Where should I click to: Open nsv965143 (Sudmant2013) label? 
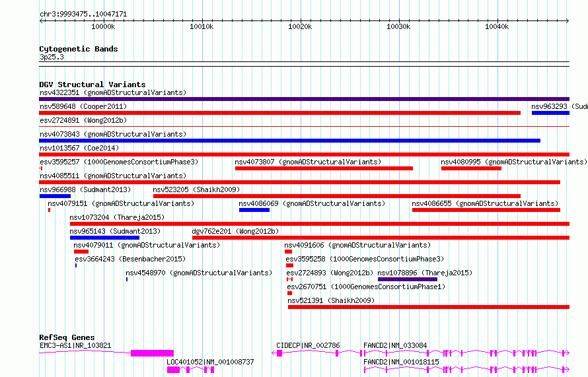pos(115,231)
